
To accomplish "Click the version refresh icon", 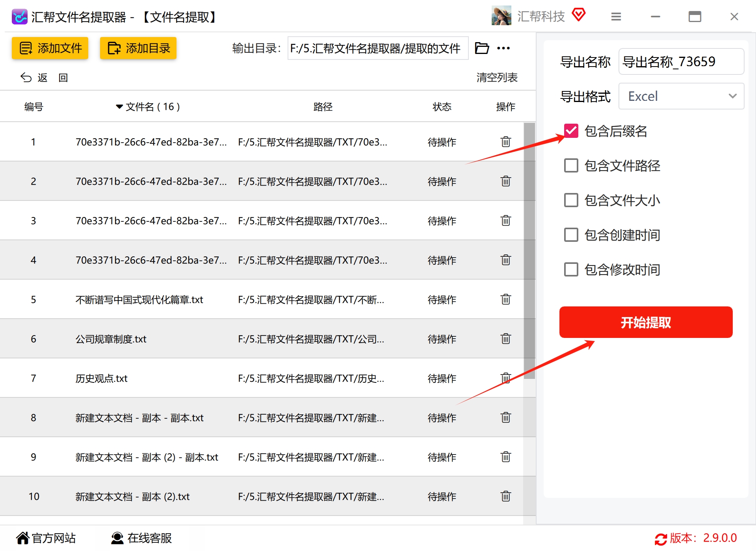I will [x=661, y=538].
